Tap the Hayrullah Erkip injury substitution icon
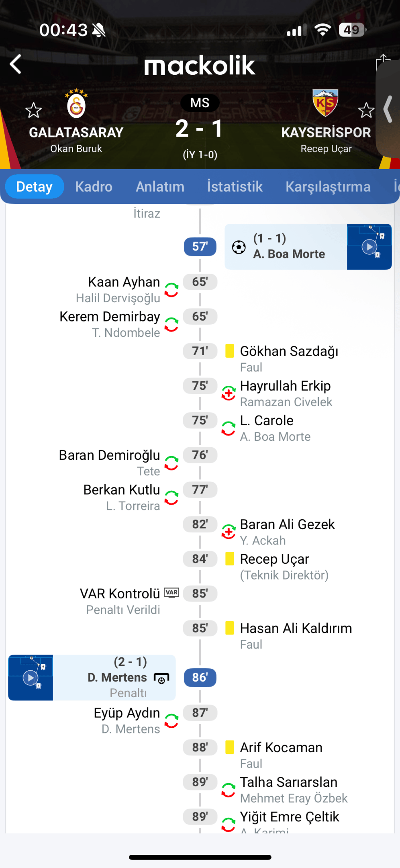Viewport: 400px width, 868px height. pyautogui.click(x=229, y=393)
